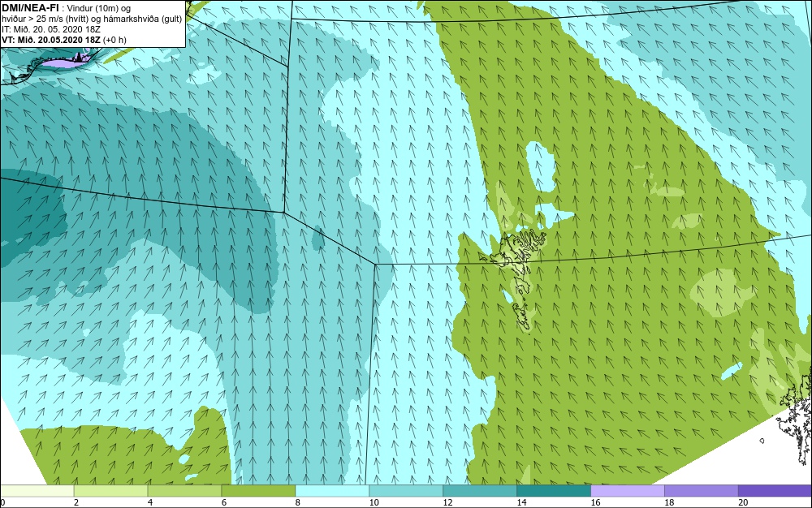Click the legend value label '18'
This screenshot has height=508, width=812.
[669, 502]
